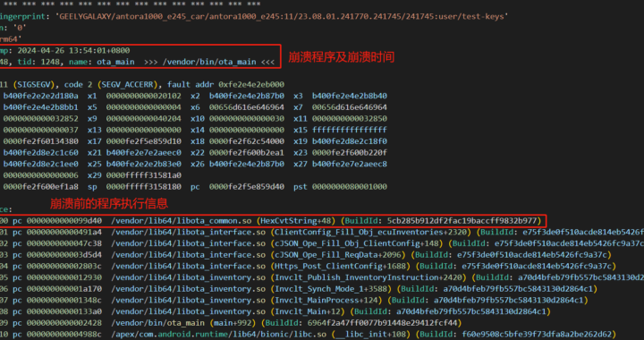644x340 pixels.
Task: Click '(Invclt_Synch_Mode_1+3588)' symbol
Action: point(331,289)
